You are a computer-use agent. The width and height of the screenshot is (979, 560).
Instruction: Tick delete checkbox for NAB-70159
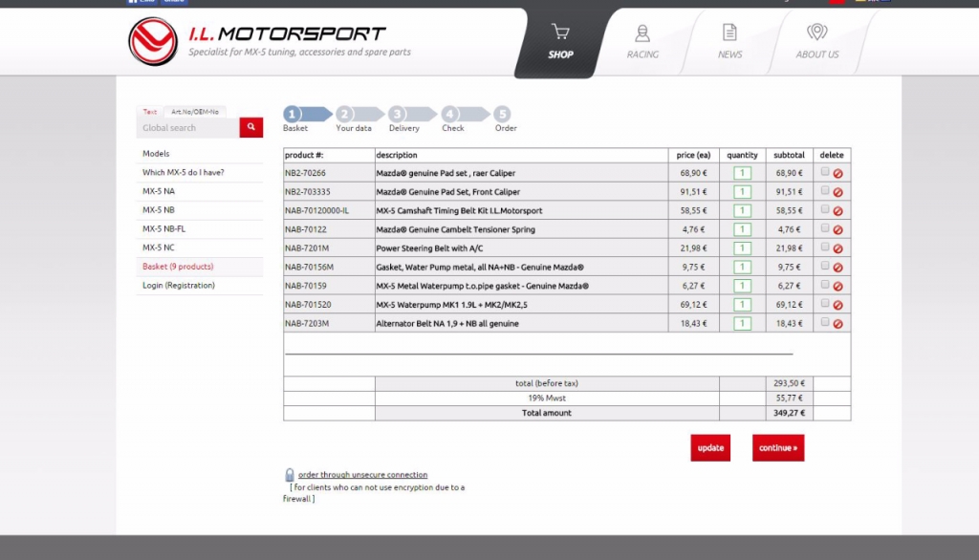[825, 284]
